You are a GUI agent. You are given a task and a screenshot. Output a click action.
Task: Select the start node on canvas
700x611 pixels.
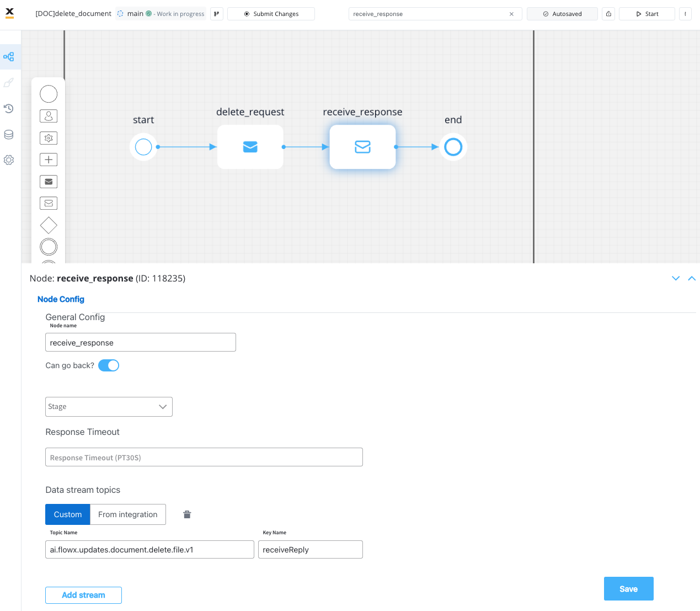143,147
